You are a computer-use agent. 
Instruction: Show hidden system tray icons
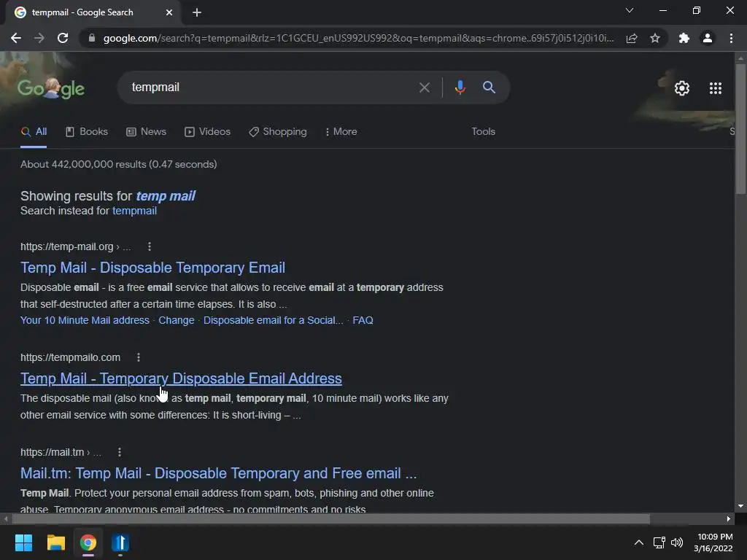[x=639, y=542]
